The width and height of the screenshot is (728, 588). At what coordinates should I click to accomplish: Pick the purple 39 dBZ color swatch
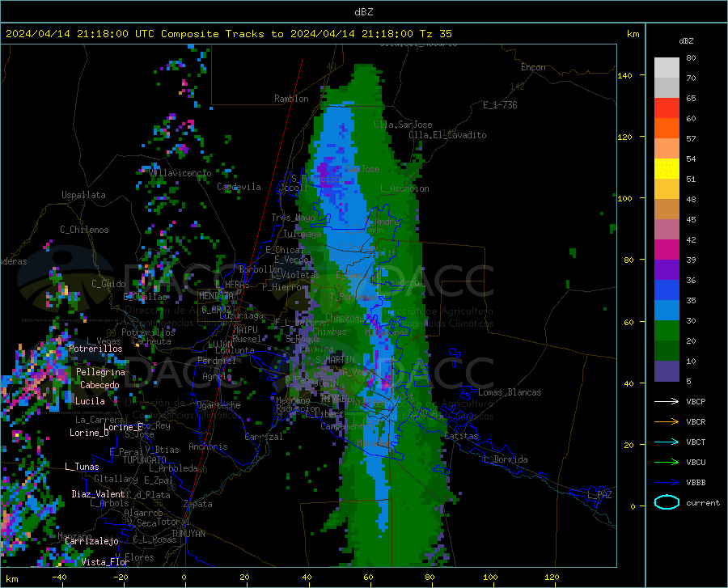pyautogui.click(x=667, y=270)
